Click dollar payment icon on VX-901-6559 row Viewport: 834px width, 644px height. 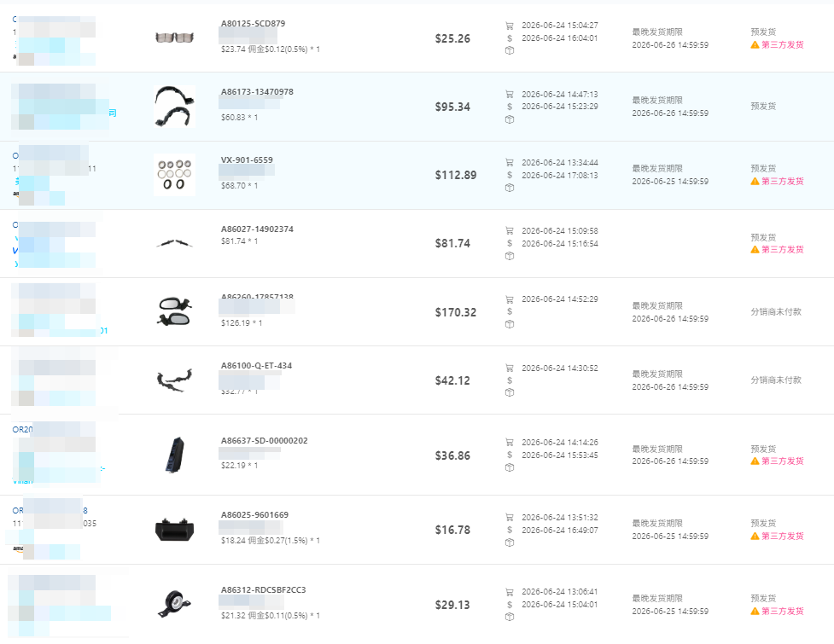tap(510, 175)
